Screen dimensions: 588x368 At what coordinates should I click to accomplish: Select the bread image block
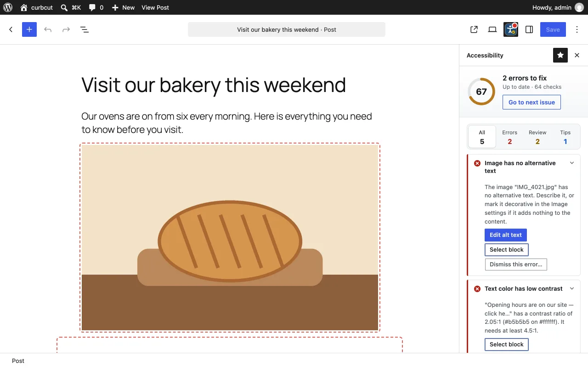230,238
